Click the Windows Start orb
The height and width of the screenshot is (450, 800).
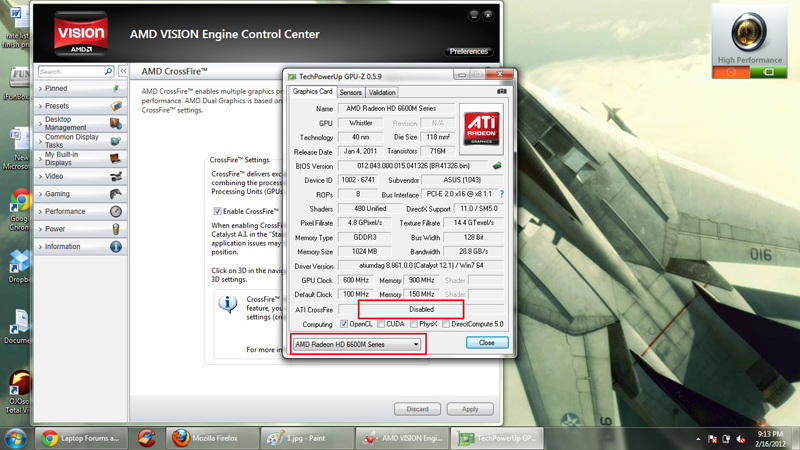15,438
